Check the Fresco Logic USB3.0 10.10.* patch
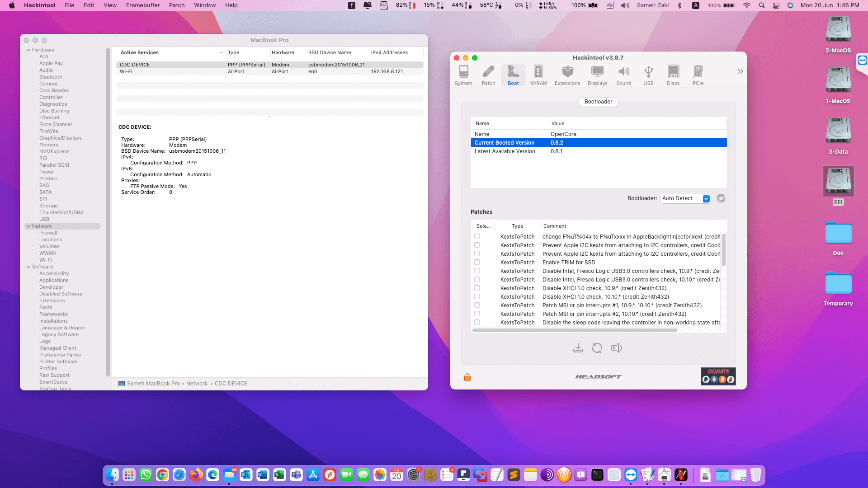The image size is (868, 488). coord(477,279)
